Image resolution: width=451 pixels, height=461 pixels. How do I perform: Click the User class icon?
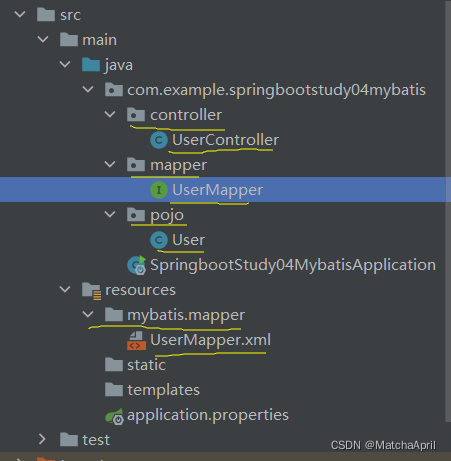click(159, 240)
